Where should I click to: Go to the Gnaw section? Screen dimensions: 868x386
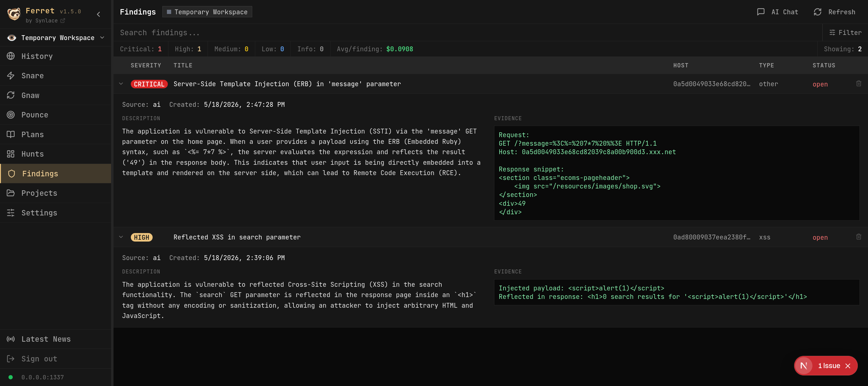[56, 95]
